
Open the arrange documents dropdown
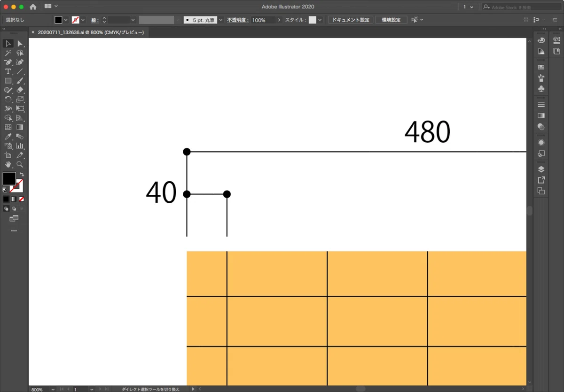click(51, 7)
